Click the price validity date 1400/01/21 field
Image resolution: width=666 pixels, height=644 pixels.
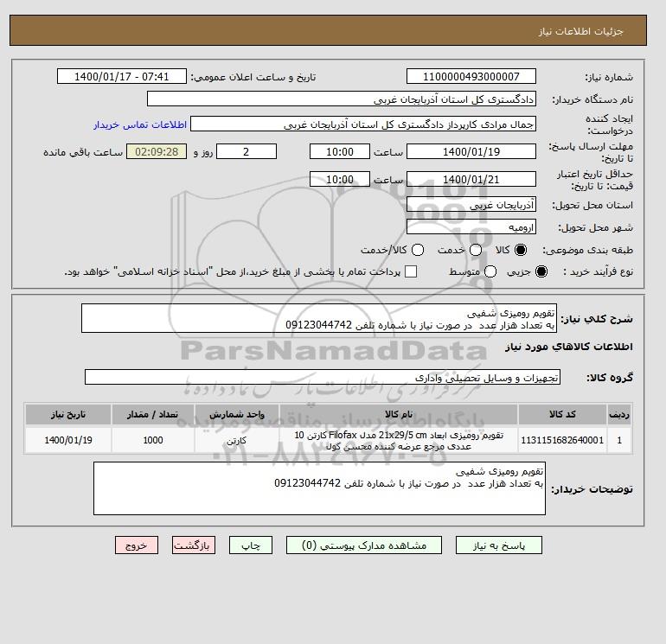pos(471,179)
